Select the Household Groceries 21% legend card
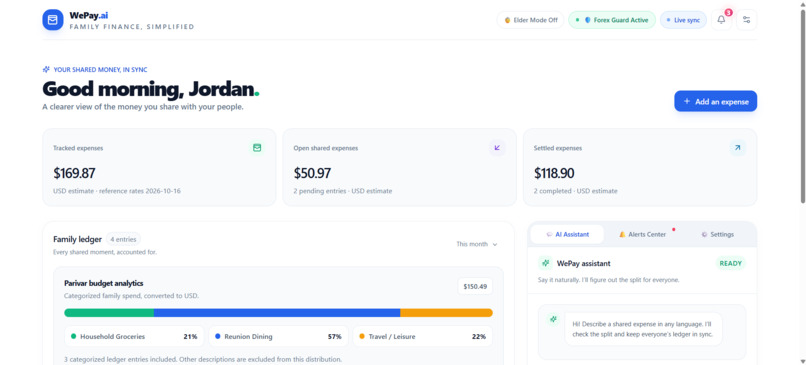This screenshot has height=365, width=806. coord(134,337)
